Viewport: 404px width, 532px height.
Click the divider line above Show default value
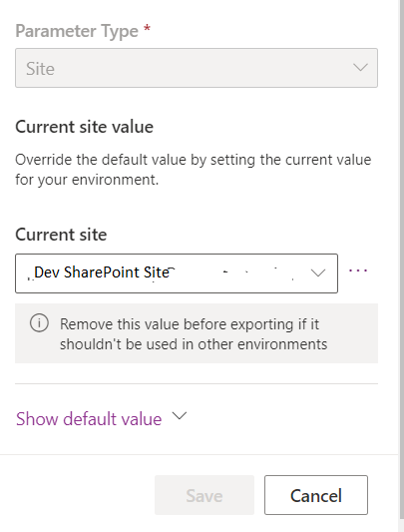197,383
